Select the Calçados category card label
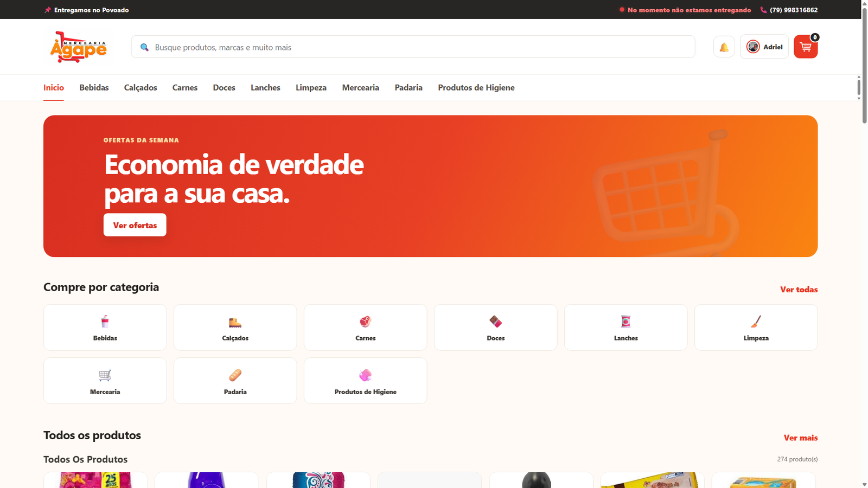This screenshot has width=868, height=488. (235, 338)
